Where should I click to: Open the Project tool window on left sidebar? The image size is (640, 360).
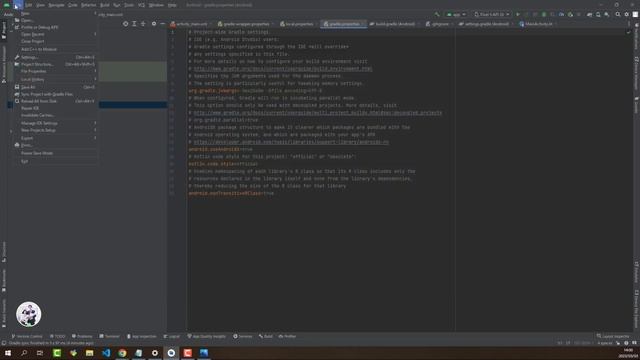click(x=4, y=31)
